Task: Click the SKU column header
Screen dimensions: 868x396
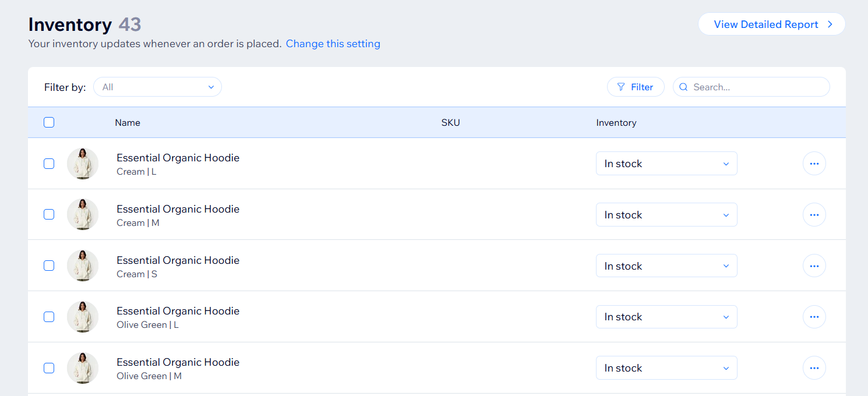Action: pyautogui.click(x=451, y=123)
